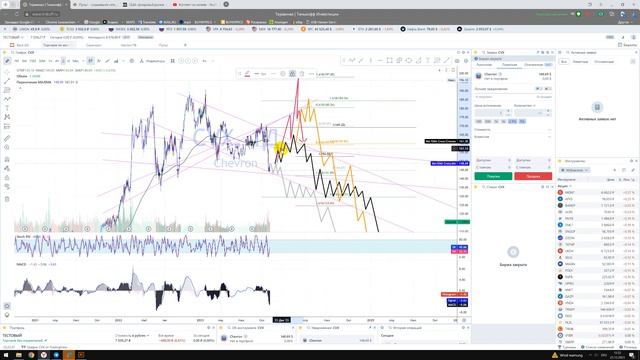This screenshot has height=360, width=640.
Task: Activate the zoom-in magnifier tool
Action: [7, 148]
